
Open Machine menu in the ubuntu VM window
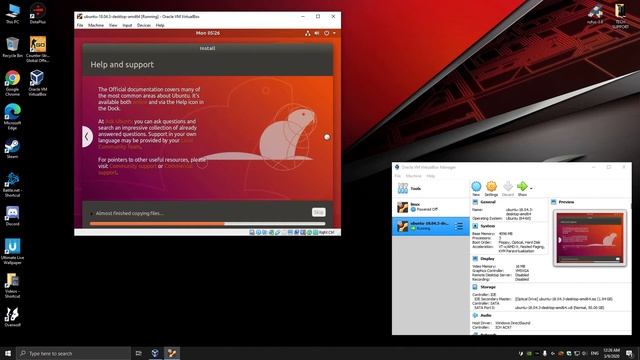pyautogui.click(x=96, y=25)
